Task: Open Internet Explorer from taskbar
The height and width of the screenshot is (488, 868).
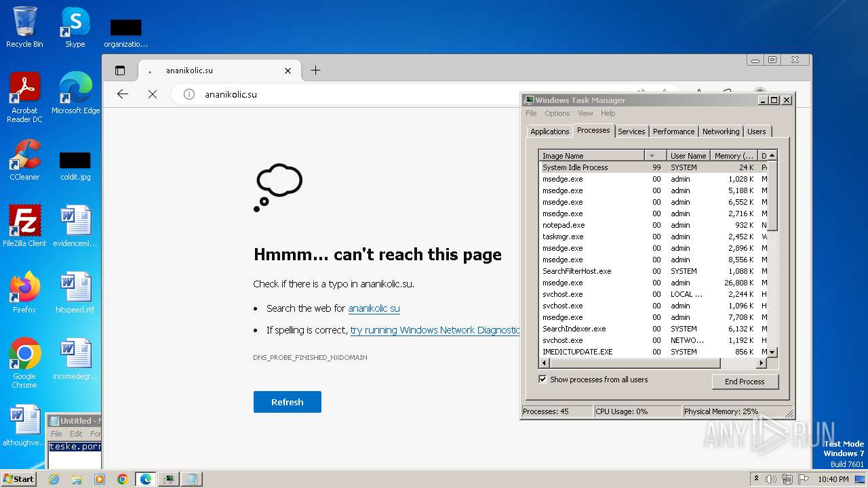Action: (54, 479)
